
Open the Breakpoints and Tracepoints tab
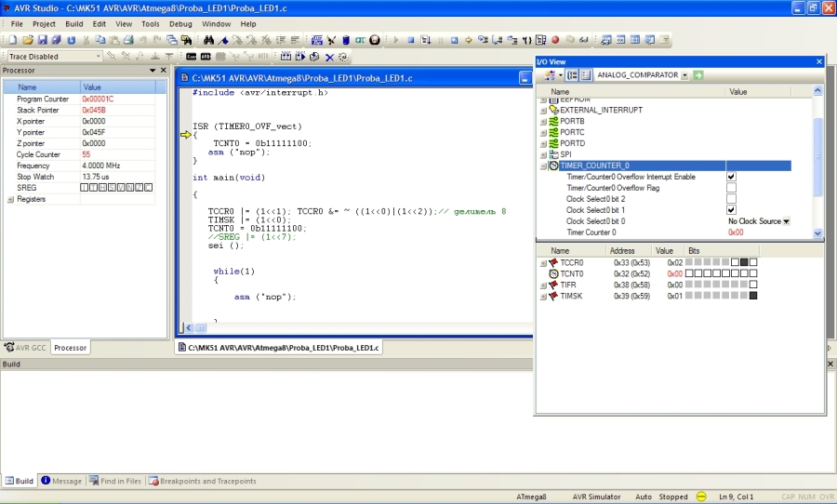202,482
